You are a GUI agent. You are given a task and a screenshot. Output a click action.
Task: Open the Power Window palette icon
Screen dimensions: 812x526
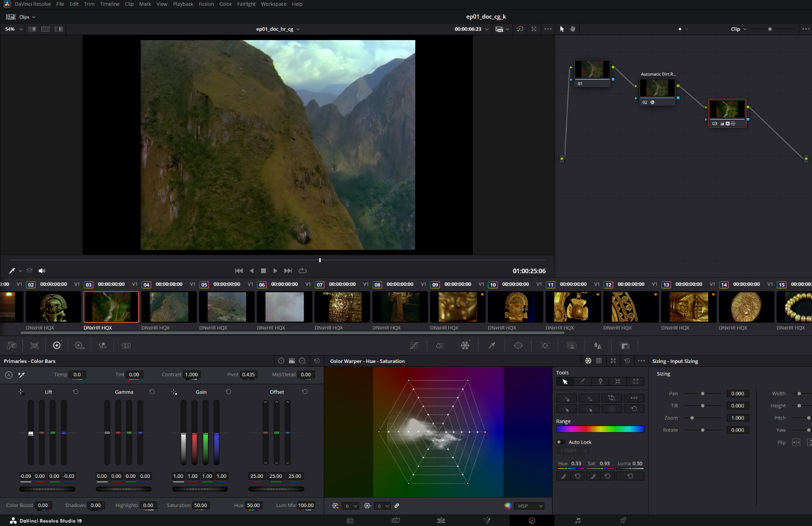point(518,346)
